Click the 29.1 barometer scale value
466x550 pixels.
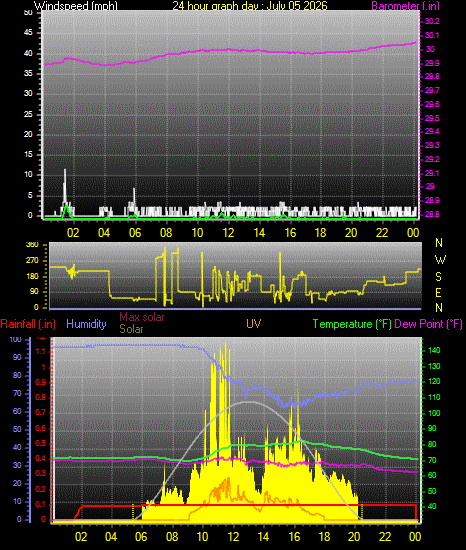pyautogui.click(x=432, y=174)
